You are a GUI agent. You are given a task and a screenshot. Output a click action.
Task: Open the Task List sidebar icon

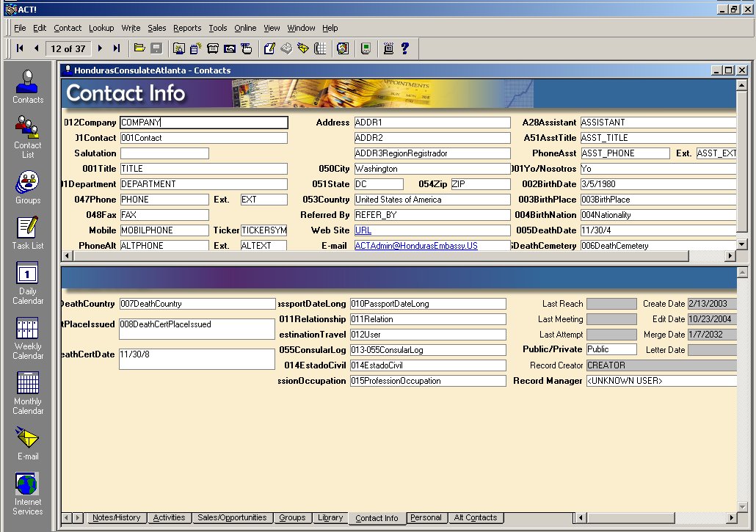click(28, 233)
